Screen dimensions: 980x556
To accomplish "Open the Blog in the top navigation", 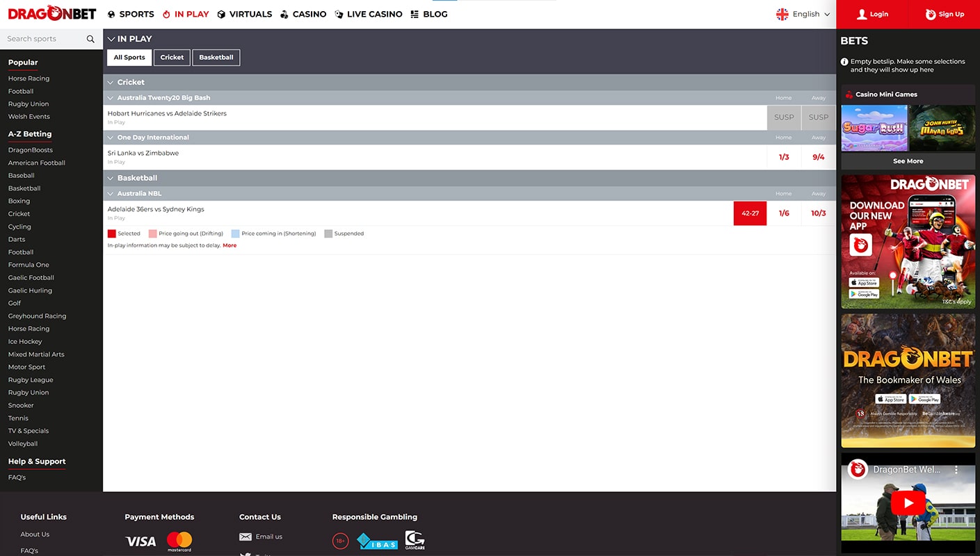I will click(429, 14).
